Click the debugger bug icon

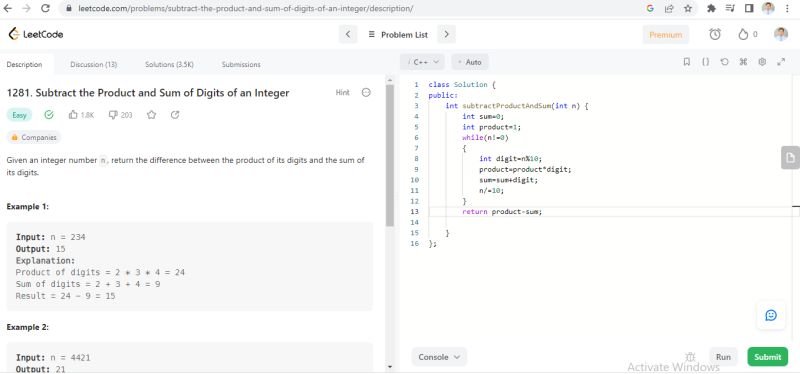point(690,357)
